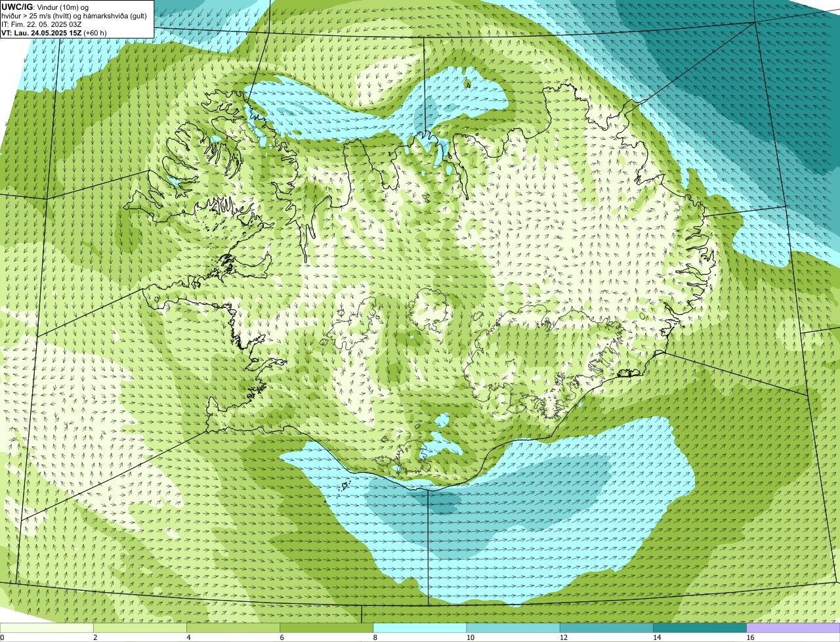The image size is (840, 642).
Task: Click the "16" tick label on the color bar
Action: 750,637
